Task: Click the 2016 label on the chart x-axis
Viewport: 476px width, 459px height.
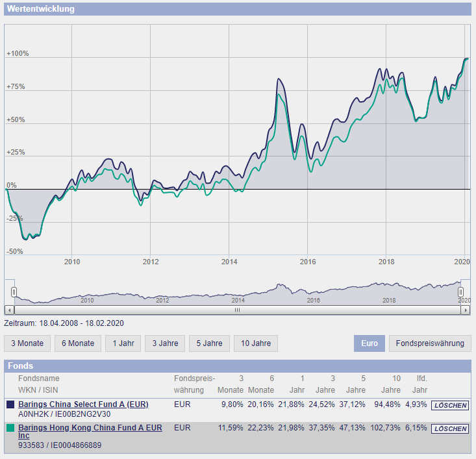Action: 308,262
